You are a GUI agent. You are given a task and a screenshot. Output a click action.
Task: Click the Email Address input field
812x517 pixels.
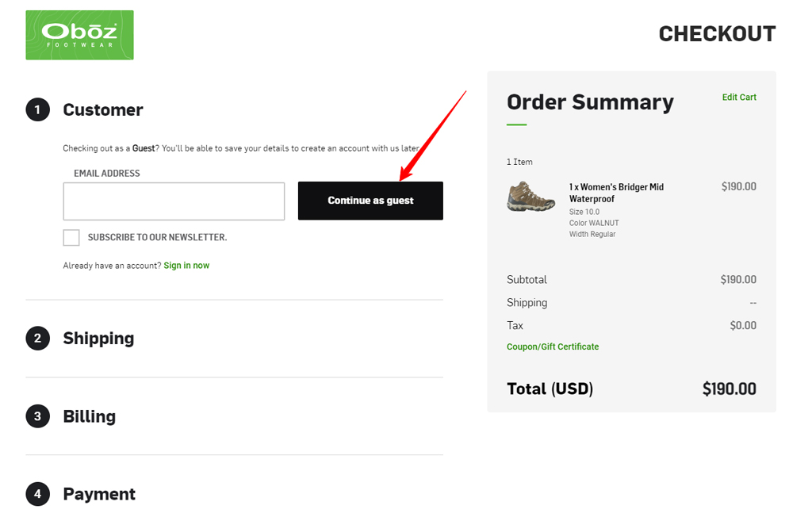tap(174, 201)
